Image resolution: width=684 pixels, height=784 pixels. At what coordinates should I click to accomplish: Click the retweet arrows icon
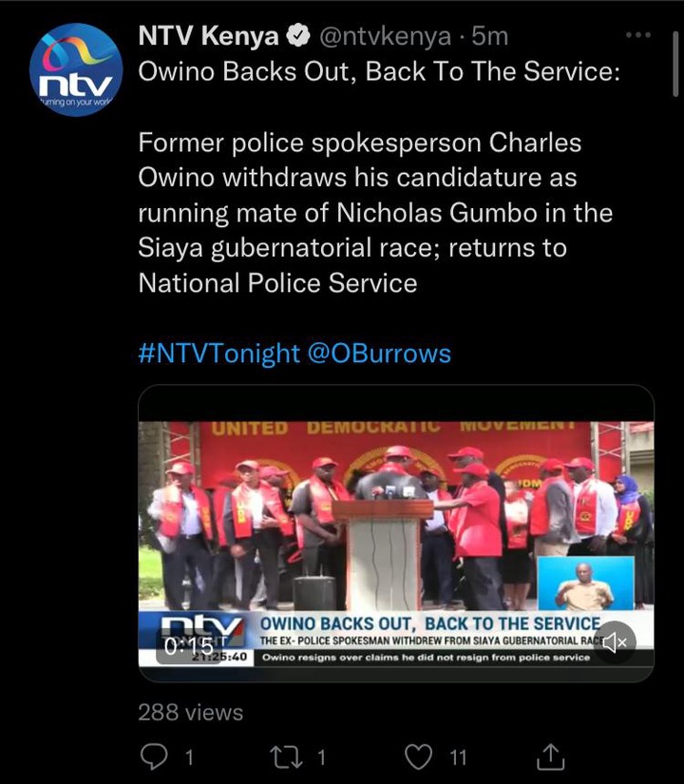(x=286, y=757)
